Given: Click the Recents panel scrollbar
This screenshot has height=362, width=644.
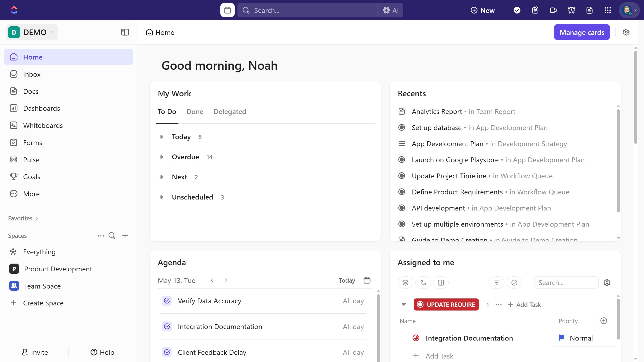Looking at the screenshot, I should click(x=618, y=161).
